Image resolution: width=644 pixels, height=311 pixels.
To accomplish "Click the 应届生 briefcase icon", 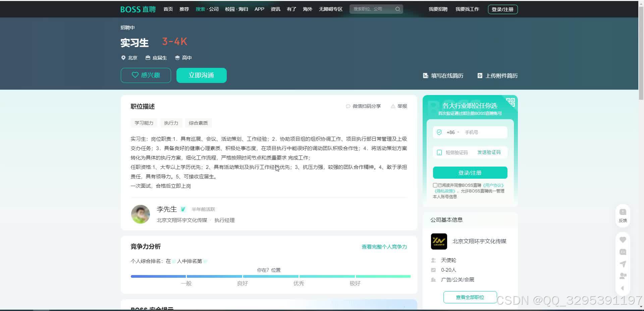I will pyautogui.click(x=148, y=58).
